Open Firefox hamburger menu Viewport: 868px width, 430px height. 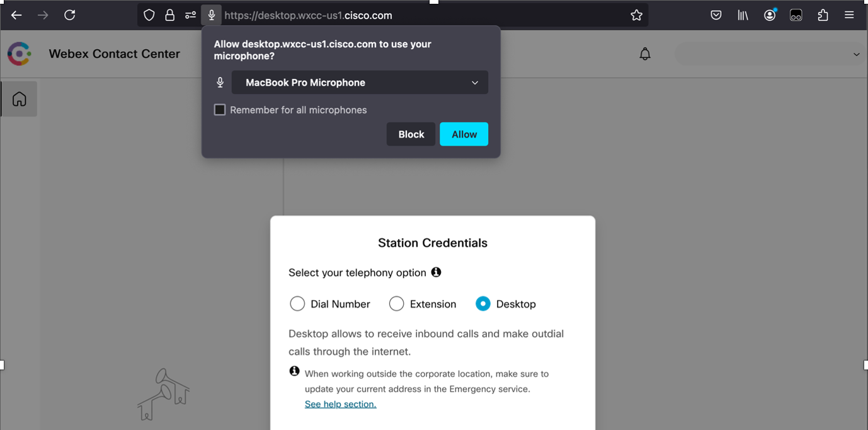point(849,15)
